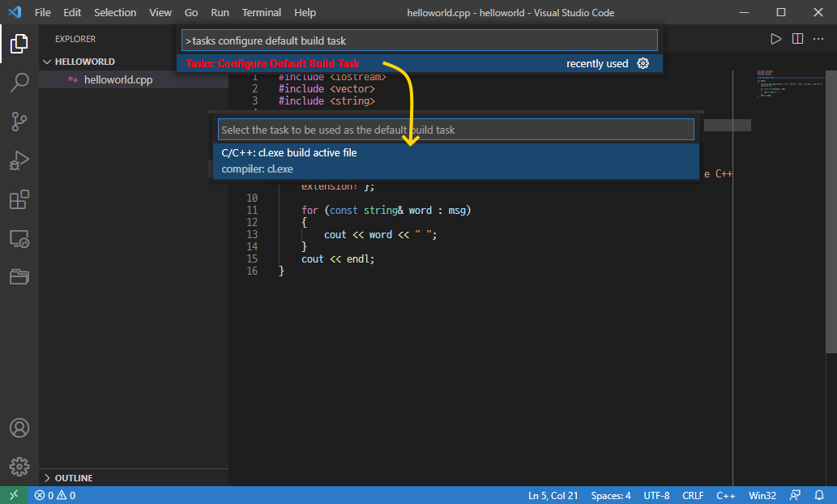The image size is (837, 504).
Task: Click Ln 5, Col 21 in status bar
Action: pos(553,495)
